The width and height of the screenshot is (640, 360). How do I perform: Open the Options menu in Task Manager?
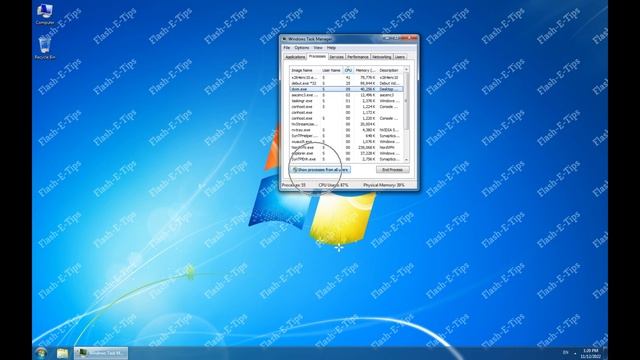pos(302,48)
